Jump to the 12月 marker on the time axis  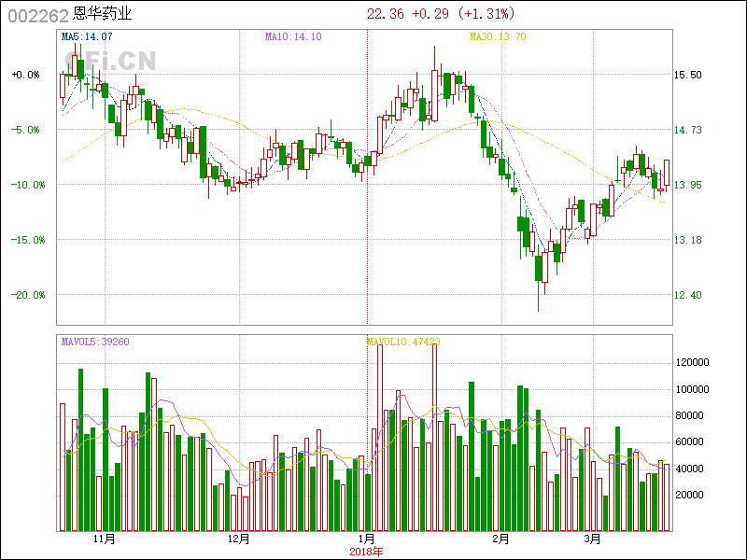pos(239,539)
